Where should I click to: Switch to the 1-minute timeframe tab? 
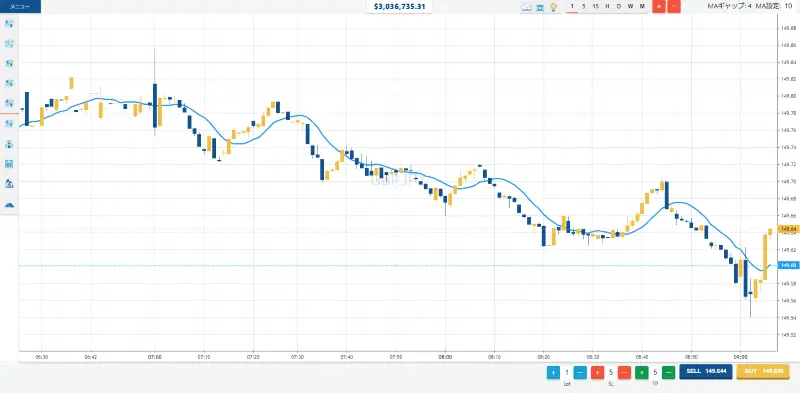pyautogui.click(x=572, y=7)
